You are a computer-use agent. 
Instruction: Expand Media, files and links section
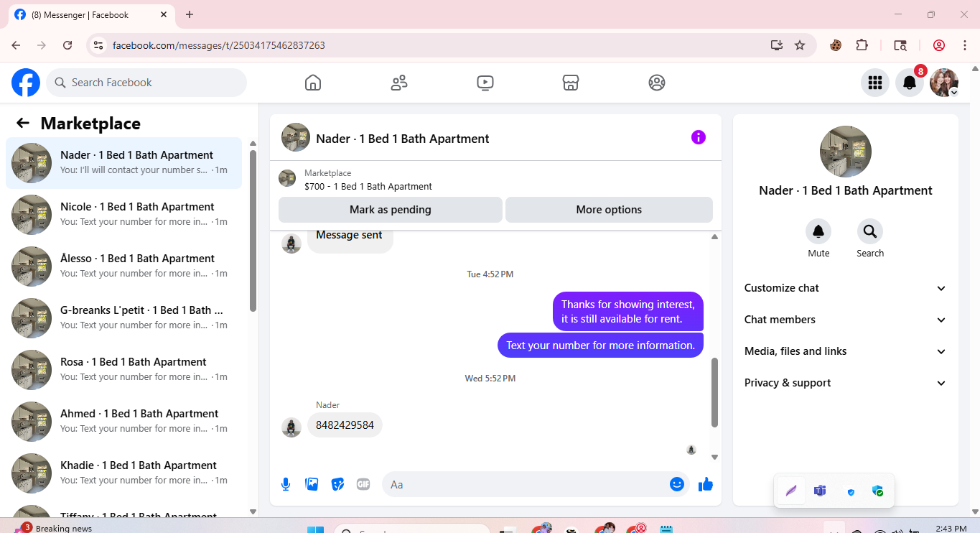pos(846,351)
